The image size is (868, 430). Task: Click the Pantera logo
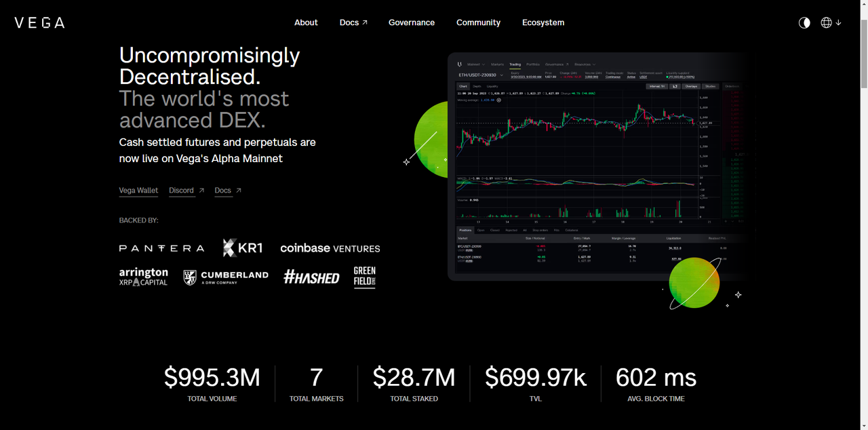[161, 248]
